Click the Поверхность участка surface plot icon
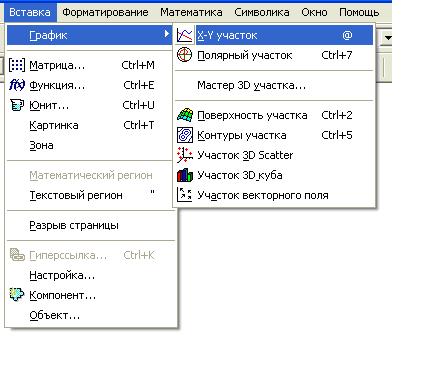 point(185,115)
